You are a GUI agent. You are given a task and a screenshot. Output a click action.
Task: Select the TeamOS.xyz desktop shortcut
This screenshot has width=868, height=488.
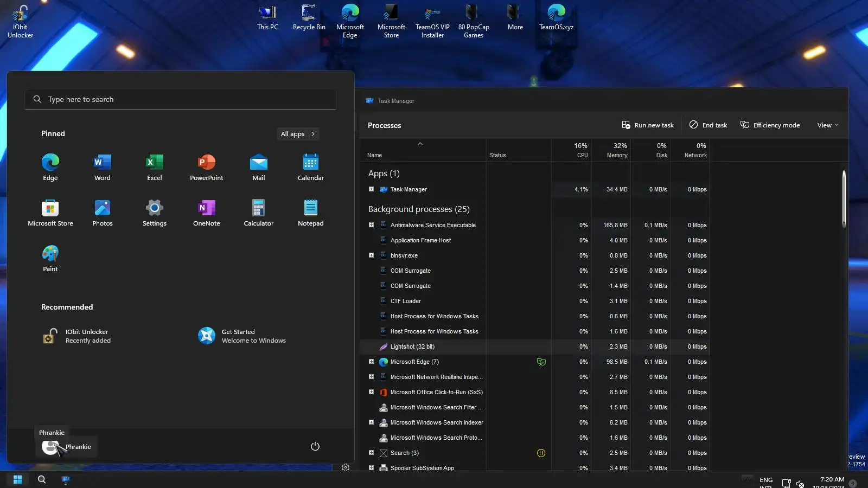coord(557,18)
